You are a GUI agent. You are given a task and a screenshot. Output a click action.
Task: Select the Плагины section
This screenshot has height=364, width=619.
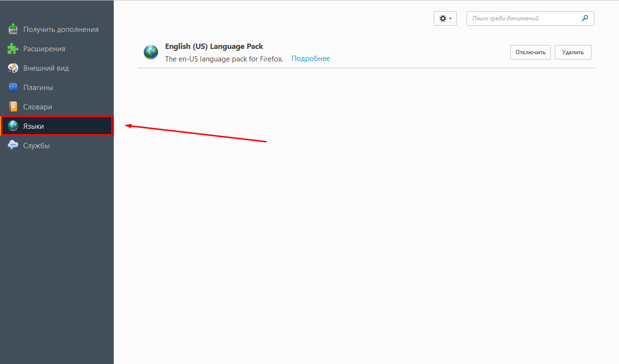click(57, 87)
